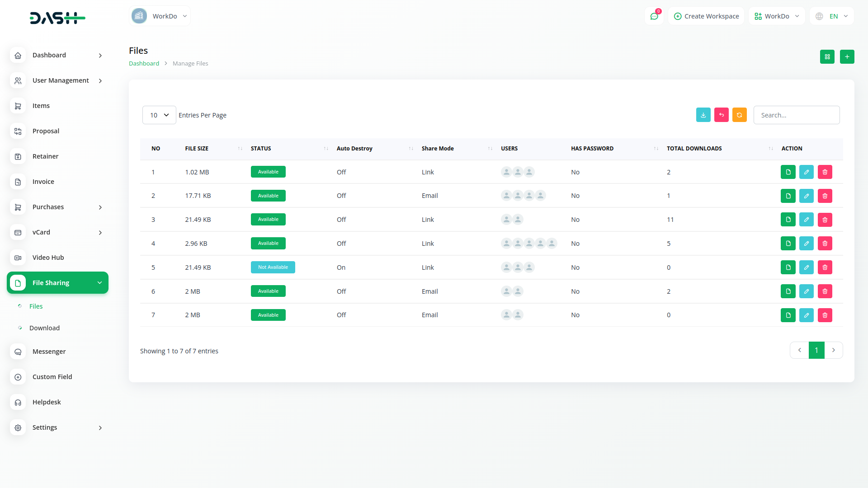Sort table by STATUS column
Image resolution: width=868 pixels, height=488 pixels.
pyautogui.click(x=261, y=149)
